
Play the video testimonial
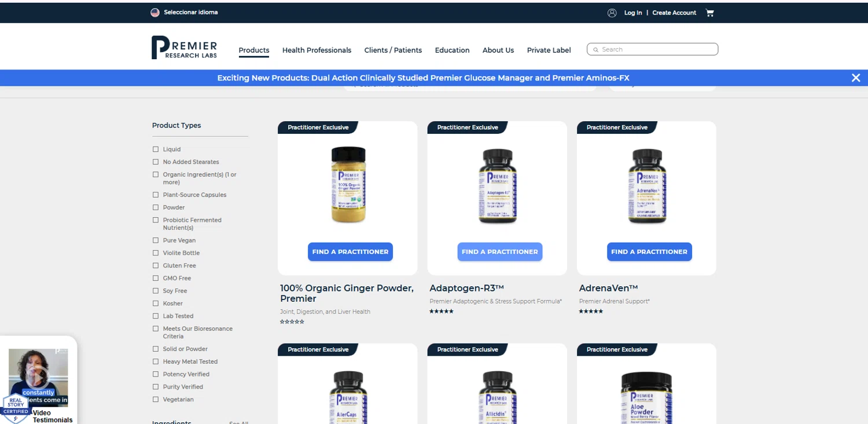point(38,378)
